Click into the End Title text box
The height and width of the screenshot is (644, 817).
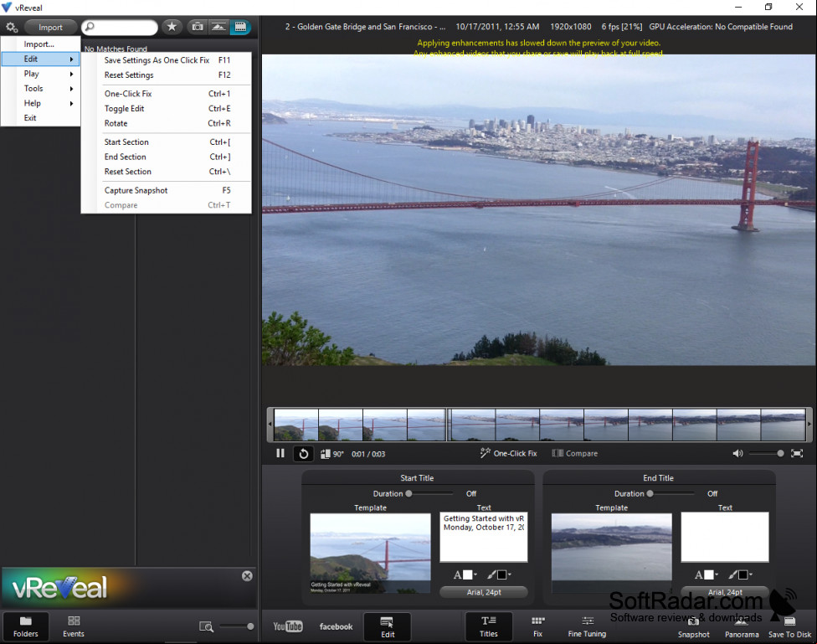(x=725, y=537)
